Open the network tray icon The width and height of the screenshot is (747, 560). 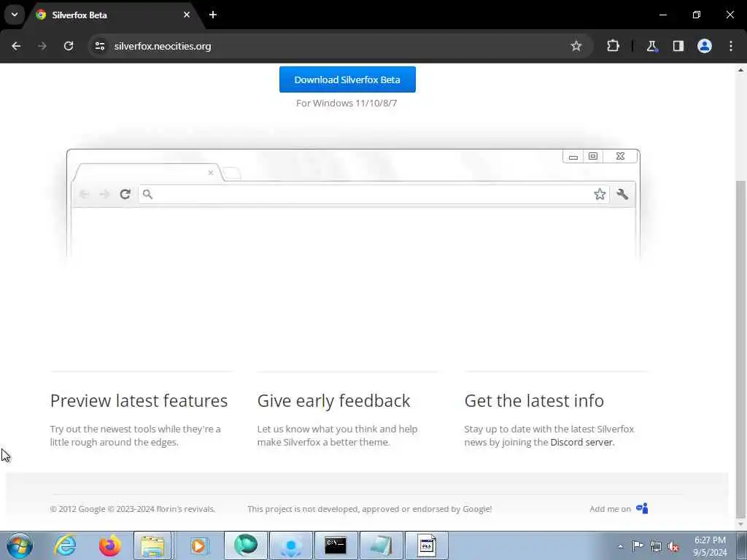[x=656, y=546]
